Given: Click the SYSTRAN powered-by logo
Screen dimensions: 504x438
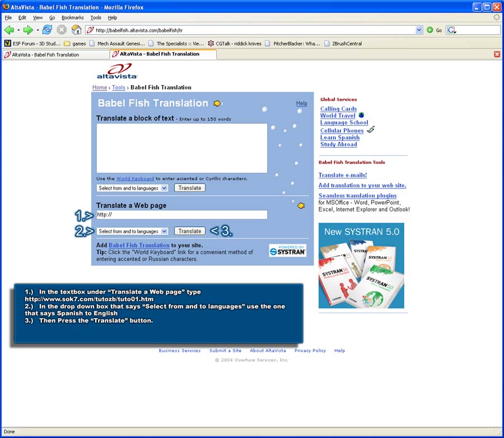Looking at the screenshot, I should (x=288, y=250).
